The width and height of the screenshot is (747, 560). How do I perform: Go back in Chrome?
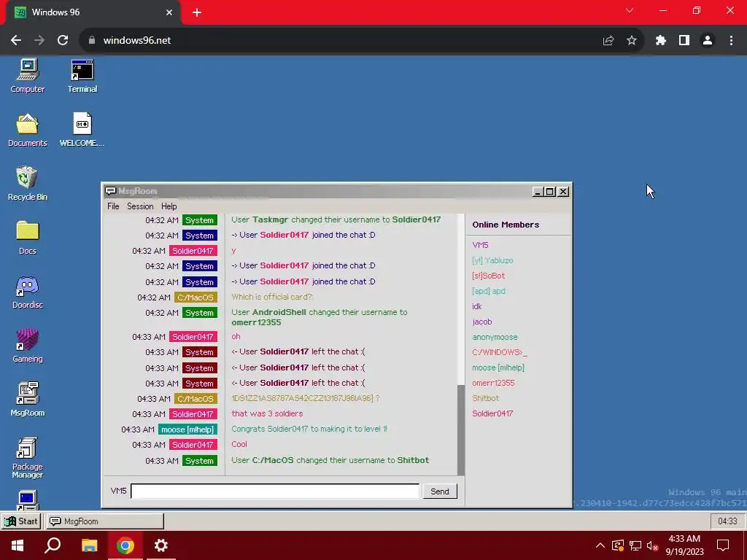pos(16,40)
